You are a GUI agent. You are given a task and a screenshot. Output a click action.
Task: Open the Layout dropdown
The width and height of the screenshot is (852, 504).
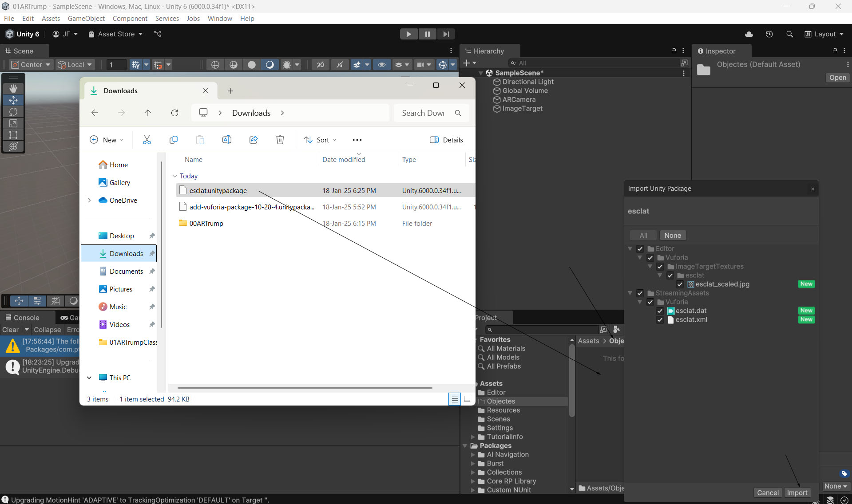pos(824,34)
